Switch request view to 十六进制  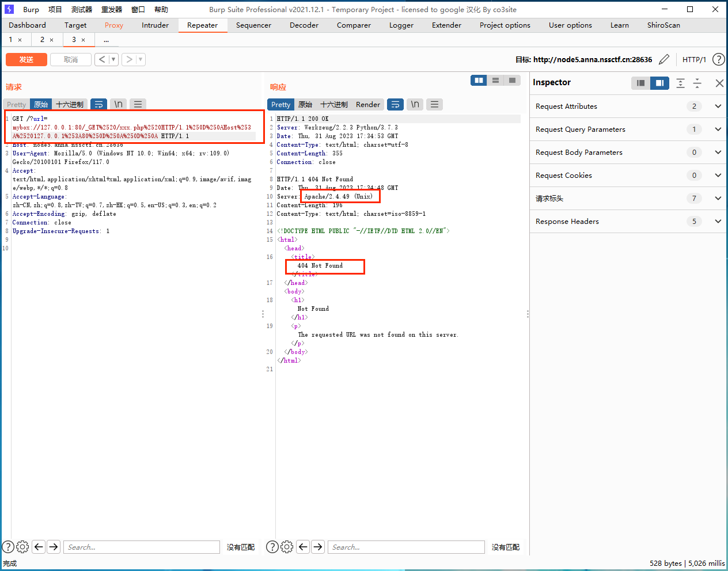coord(70,104)
